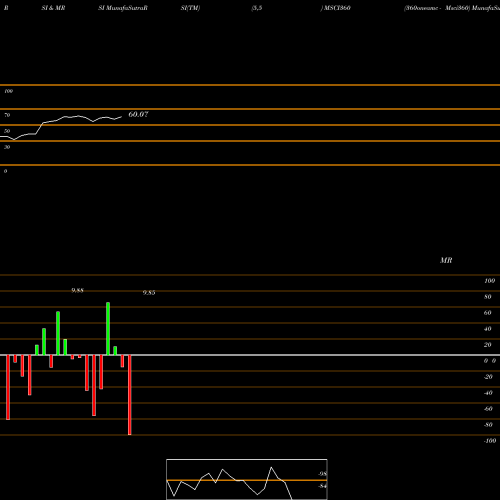Click the 30 level label on RSI axis
The height and width of the screenshot is (500, 500).
click(7, 147)
